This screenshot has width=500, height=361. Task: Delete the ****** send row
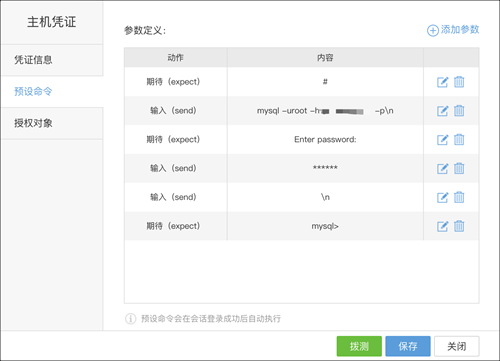coord(459,169)
